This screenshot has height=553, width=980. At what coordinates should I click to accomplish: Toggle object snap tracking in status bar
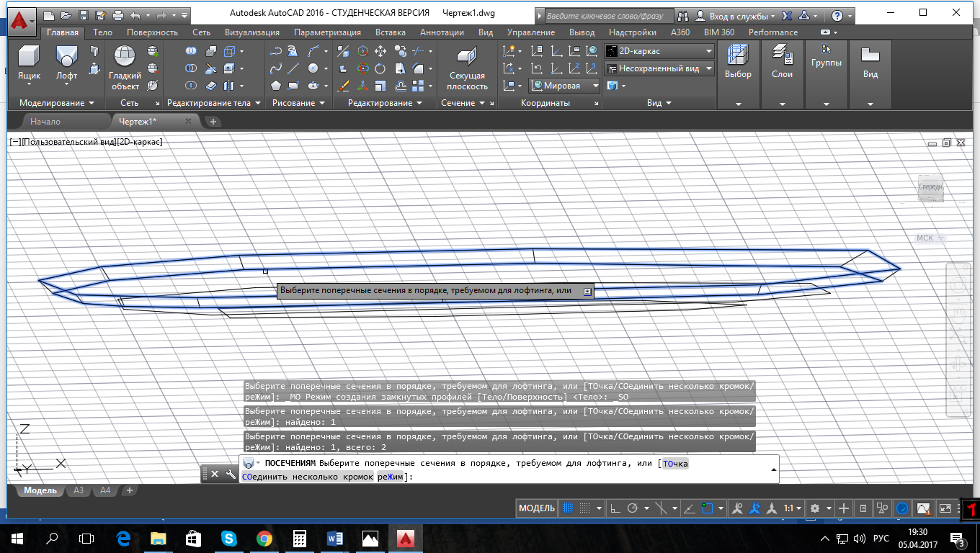point(690,508)
